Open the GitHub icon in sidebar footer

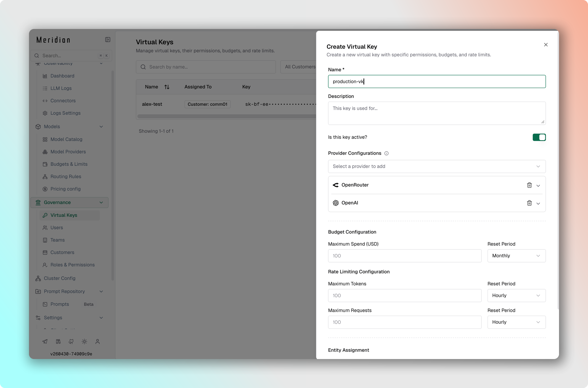pos(71,342)
